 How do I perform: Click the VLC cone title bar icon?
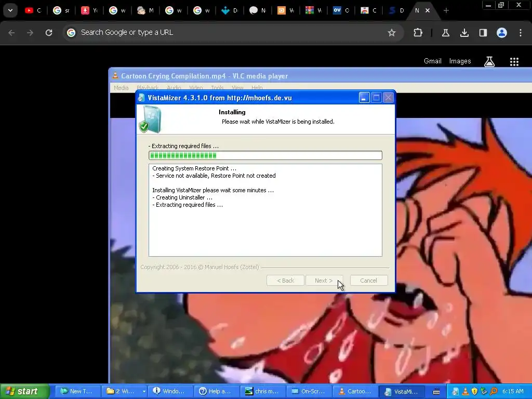pyautogui.click(x=115, y=75)
